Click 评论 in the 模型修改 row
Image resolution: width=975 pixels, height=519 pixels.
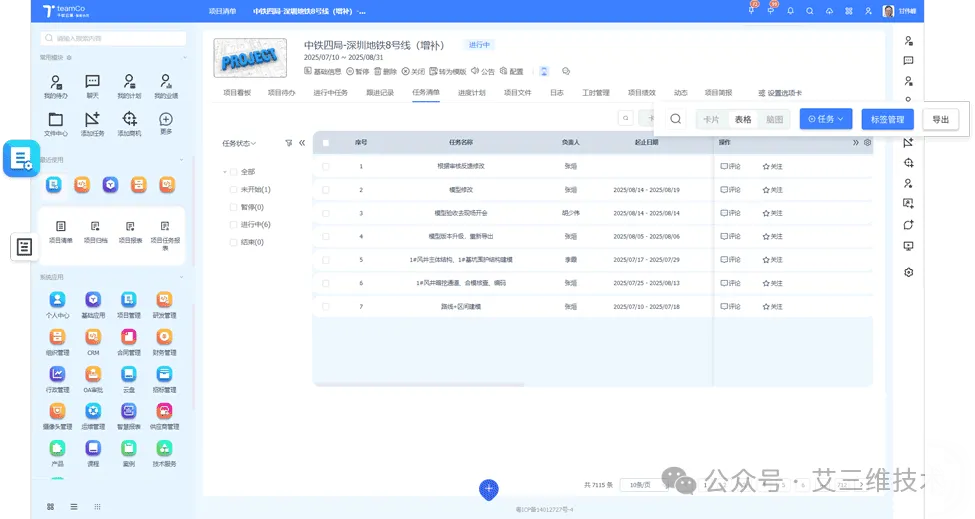tap(731, 190)
